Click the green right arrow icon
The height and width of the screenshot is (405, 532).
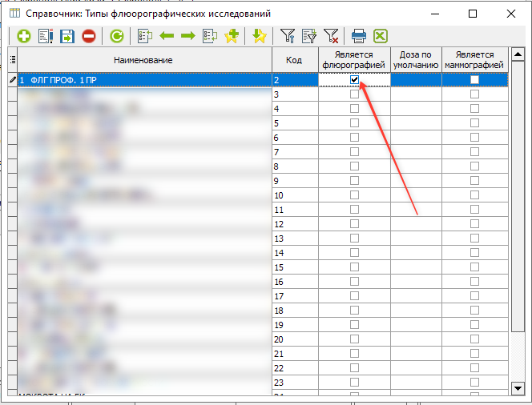tap(188, 35)
